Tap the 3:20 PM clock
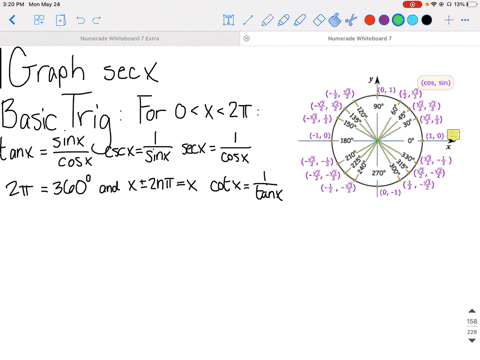 14,4
